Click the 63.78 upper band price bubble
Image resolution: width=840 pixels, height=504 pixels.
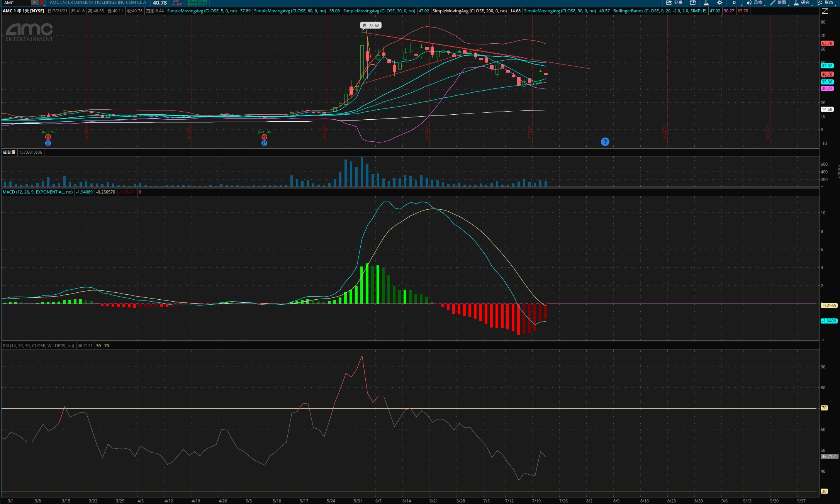pos(827,43)
